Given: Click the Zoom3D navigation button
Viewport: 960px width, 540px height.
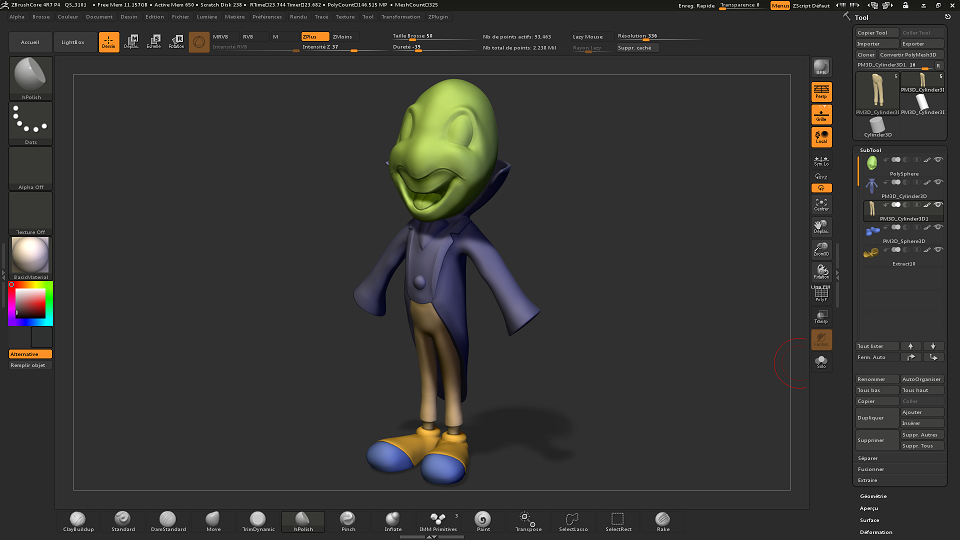Looking at the screenshot, I should pyautogui.click(x=821, y=249).
